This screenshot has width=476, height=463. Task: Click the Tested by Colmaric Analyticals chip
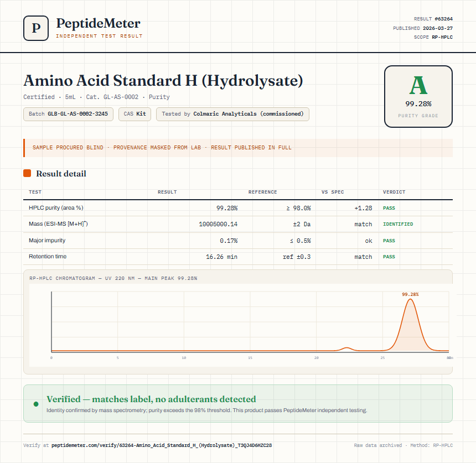(x=232, y=114)
